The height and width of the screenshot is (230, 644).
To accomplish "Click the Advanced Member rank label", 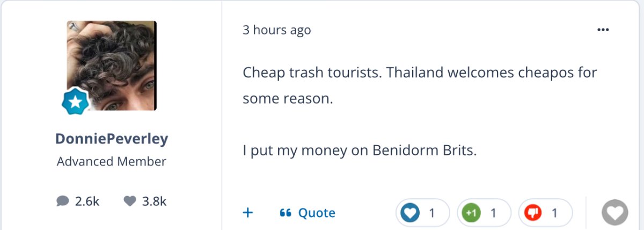I will 112,161.
